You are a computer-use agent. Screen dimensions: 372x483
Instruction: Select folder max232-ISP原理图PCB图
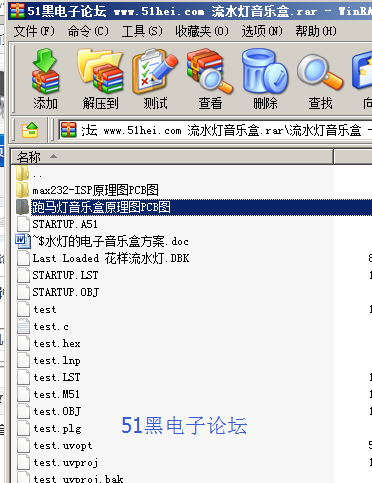[x=87, y=190]
